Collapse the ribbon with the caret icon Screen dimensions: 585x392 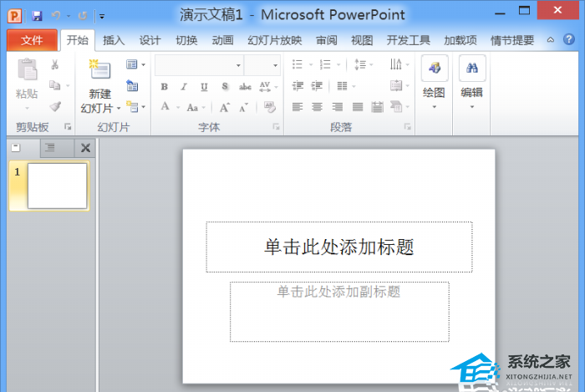(x=550, y=39)
